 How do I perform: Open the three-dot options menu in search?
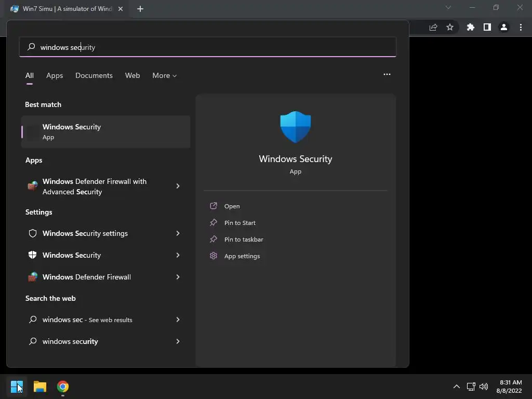coord(387,74)
